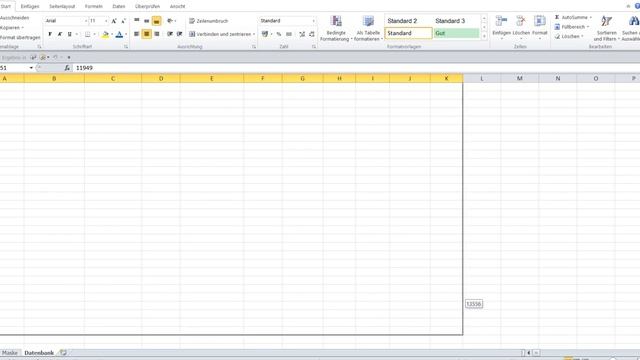Viewport: 640px width, 360px height.
Task: Click the fx insert function icon
Action: pos(67,68)
